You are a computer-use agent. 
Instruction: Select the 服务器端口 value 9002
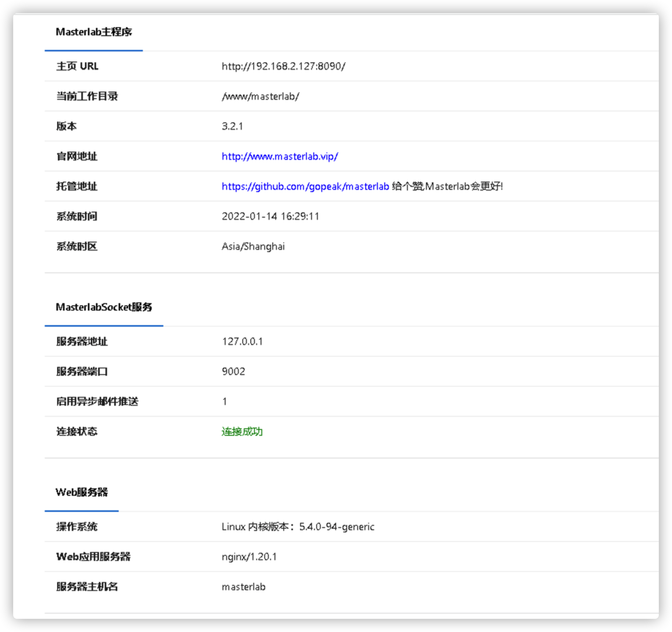(x=233, y=371)
